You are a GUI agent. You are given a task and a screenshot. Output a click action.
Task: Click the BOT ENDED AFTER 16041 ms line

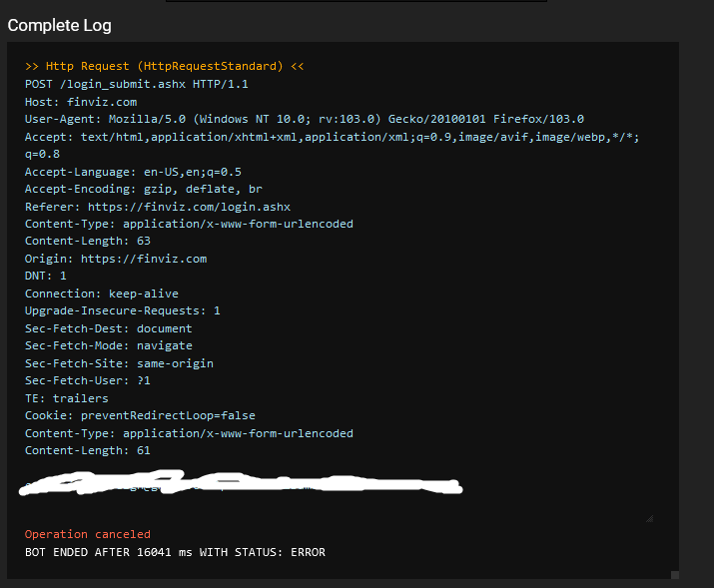pos(175,552)
